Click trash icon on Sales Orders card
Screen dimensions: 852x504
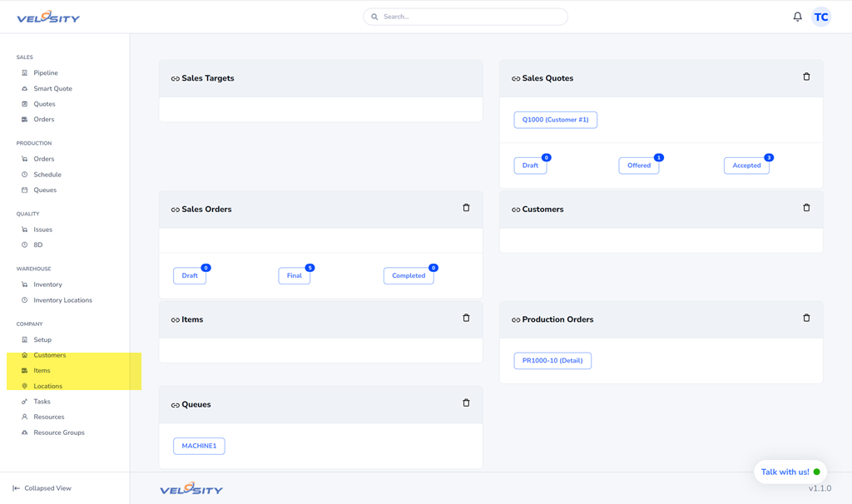[466, 208]
